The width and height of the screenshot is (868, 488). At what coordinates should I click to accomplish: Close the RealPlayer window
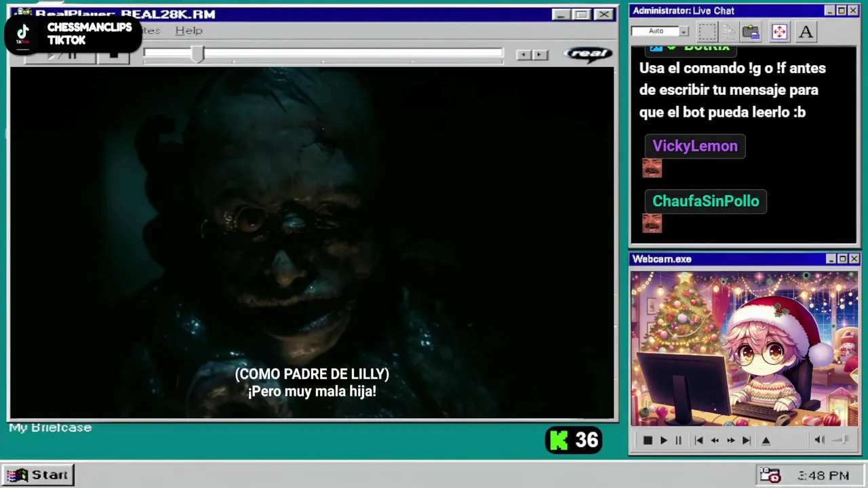click(x=604, y=14)
